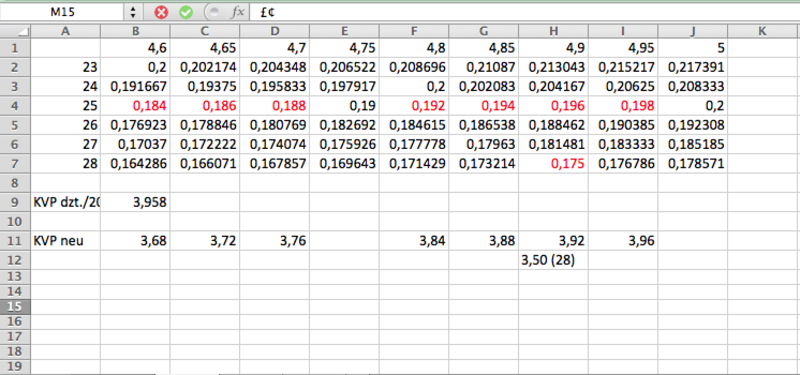Select column B header
800x375 pixels.
pos(135,31)
